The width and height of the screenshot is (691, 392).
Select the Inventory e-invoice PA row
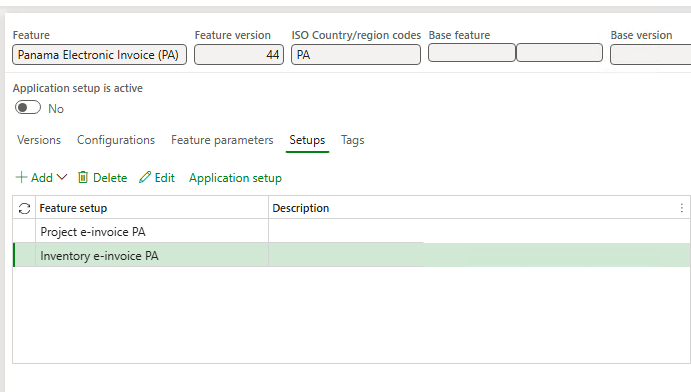point(352,255)
